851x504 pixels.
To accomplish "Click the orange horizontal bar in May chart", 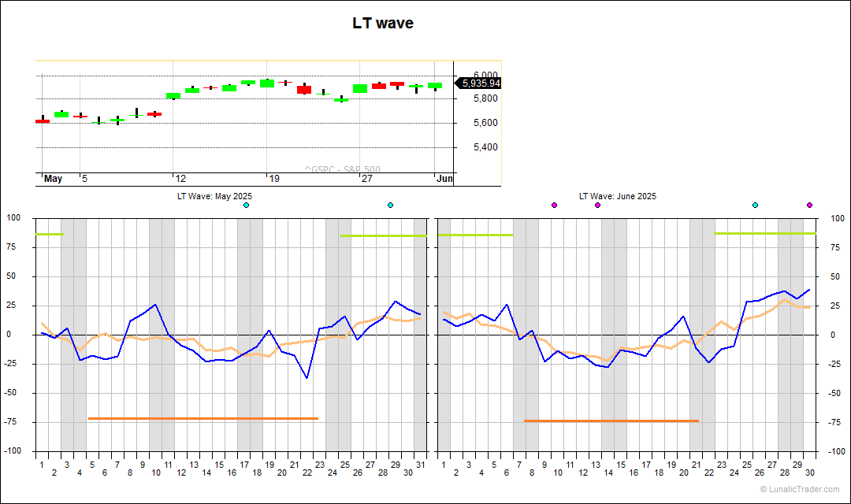I will (203, 418).
